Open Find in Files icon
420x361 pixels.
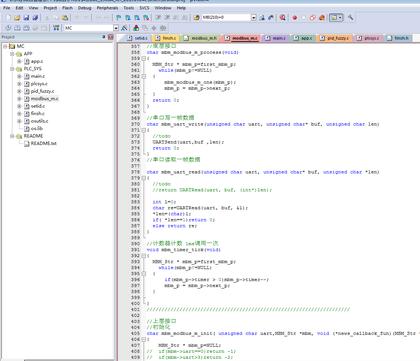click(196, 18)
